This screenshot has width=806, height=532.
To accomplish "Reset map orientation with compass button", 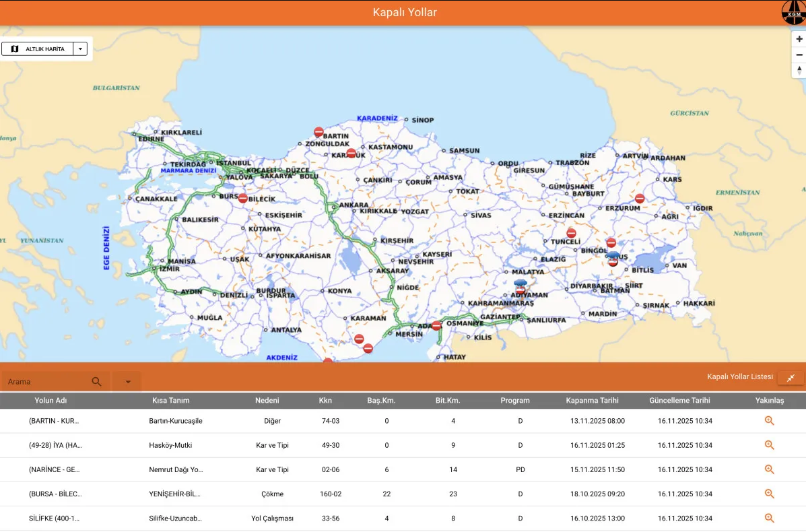I will click(x=799, y=70).
